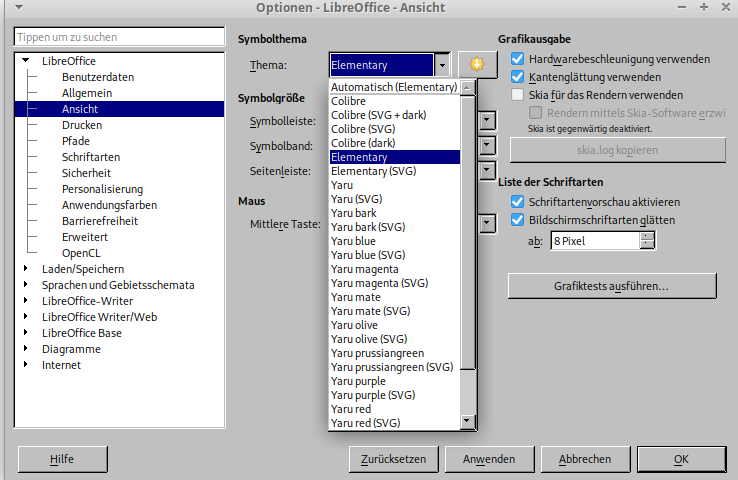Collapse the LibreOffice tree node
Screen dimensions: 738x480
pos(26,62)
